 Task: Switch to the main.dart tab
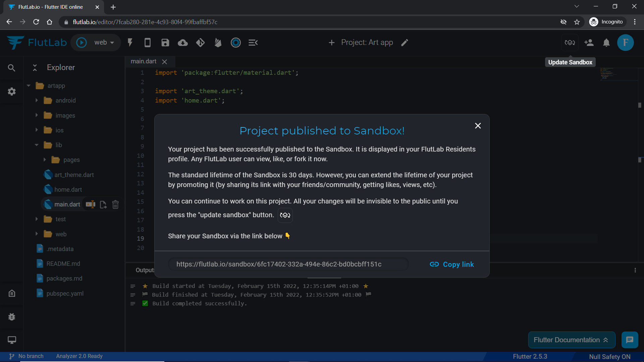point(144,61)
